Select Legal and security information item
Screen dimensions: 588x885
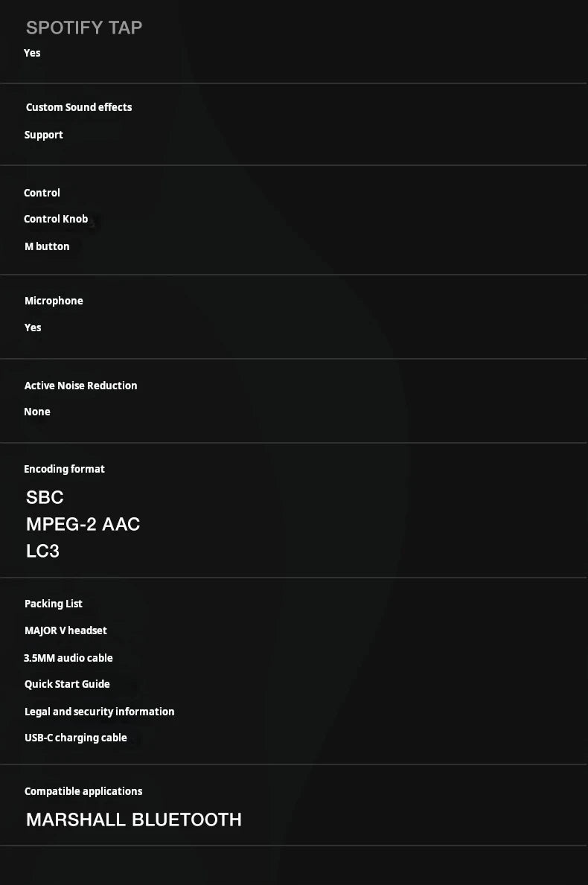(99, 712)
